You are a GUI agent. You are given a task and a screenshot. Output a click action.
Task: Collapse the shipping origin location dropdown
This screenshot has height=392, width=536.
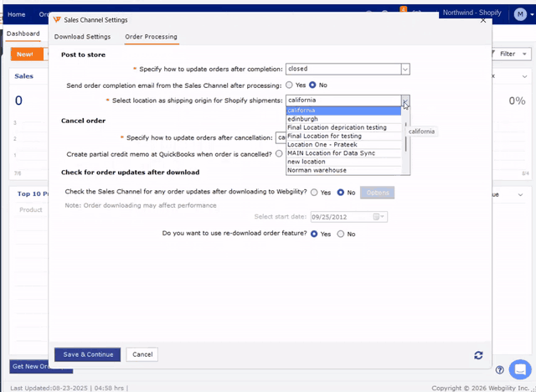(x=405, y=101)
